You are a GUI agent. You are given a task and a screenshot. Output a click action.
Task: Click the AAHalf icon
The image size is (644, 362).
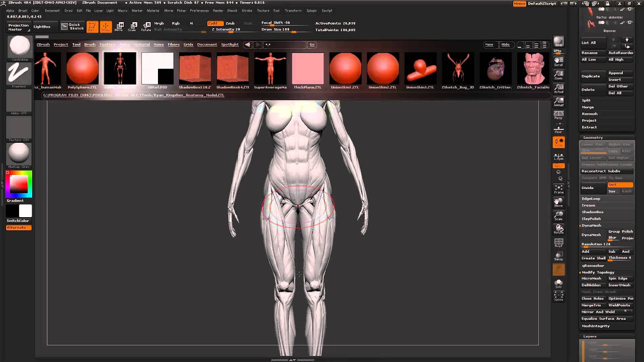coord(558,102)
